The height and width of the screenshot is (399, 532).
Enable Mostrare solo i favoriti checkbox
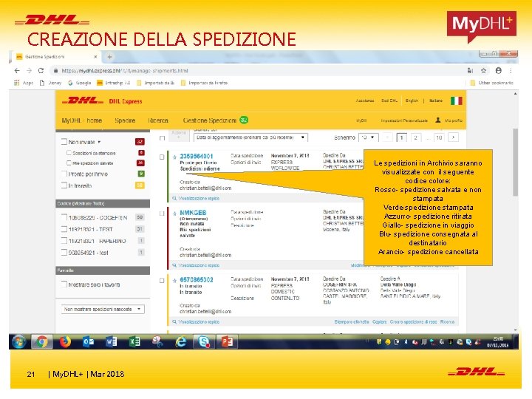point(64,284)
